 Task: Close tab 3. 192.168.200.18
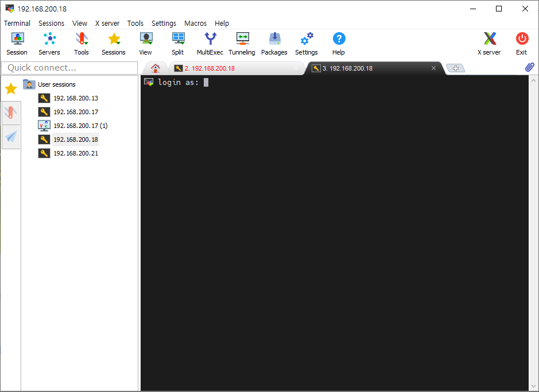434,68
